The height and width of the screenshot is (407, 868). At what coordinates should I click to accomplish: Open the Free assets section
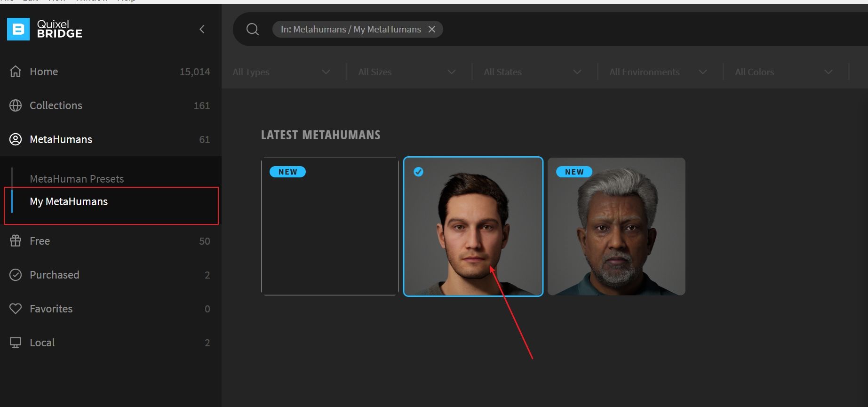(x=111, y=241)
